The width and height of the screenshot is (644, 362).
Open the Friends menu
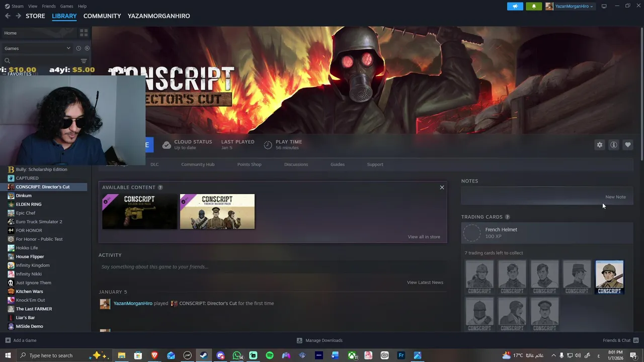point(49,6)
